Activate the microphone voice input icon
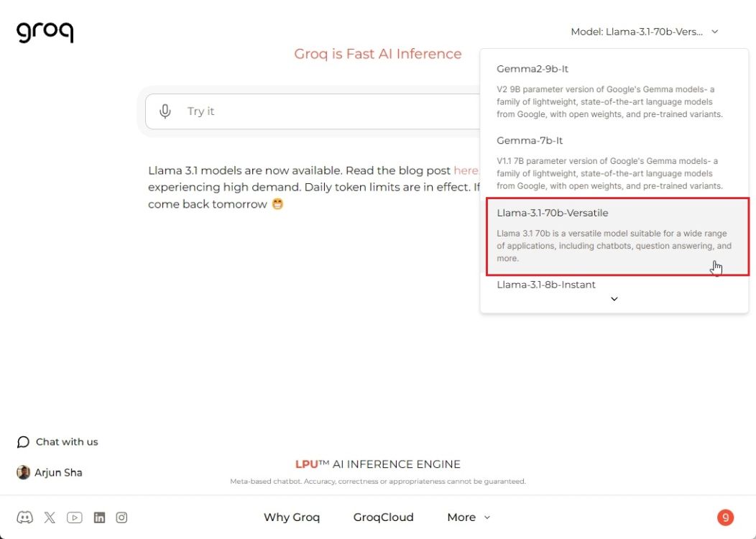 click(165, 111)
